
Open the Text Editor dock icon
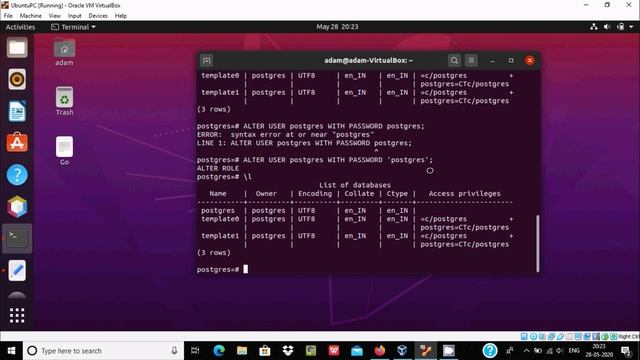[x=17, y=270]
